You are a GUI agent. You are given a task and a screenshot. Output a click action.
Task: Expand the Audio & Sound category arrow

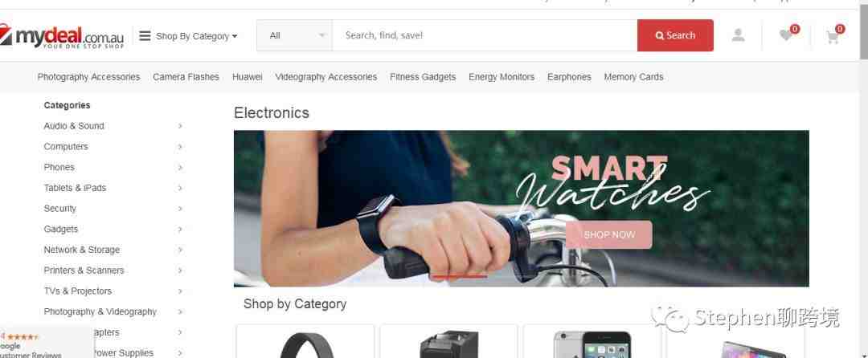point(180,126)
